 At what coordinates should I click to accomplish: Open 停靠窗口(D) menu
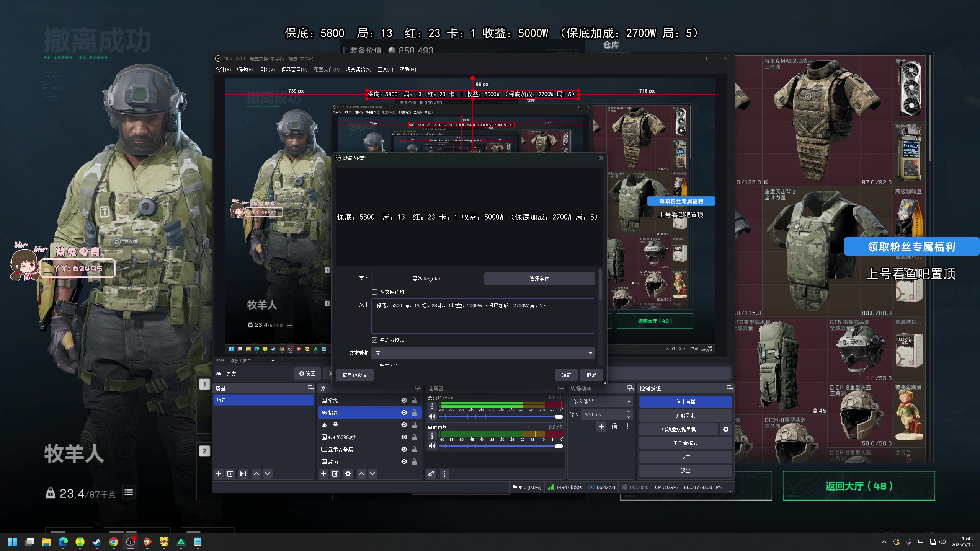[294, 69]
